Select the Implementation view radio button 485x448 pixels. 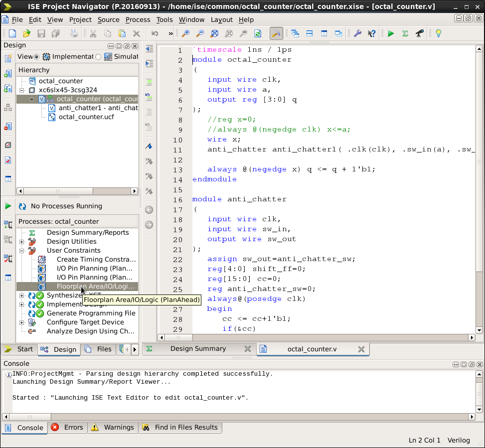[x=36, y=57]
